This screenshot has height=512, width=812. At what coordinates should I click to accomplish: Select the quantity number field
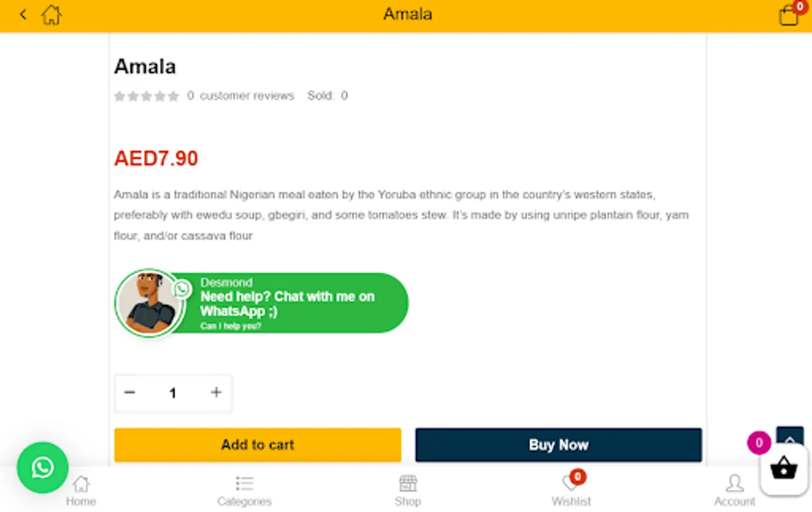click(x=172, y=393)
